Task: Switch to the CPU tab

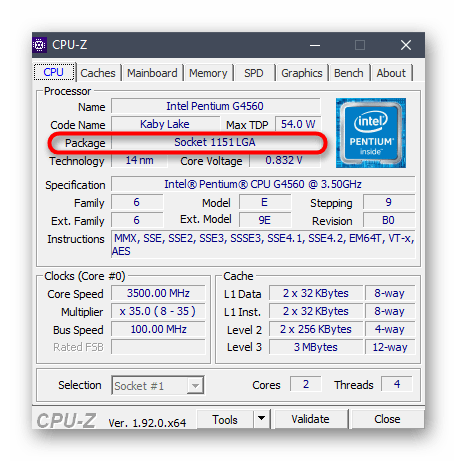Action: (54, 72)
